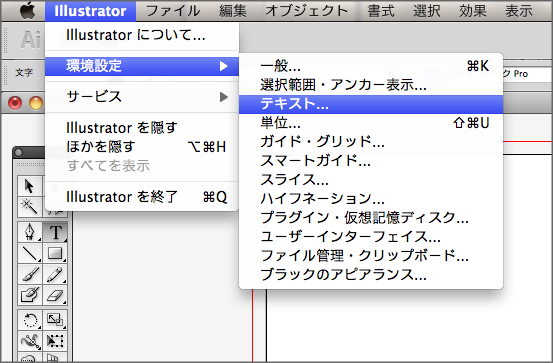The height and width of the screenshot is (363, 553).
Task: Select the Magic Wand tool
Action: 30,206
